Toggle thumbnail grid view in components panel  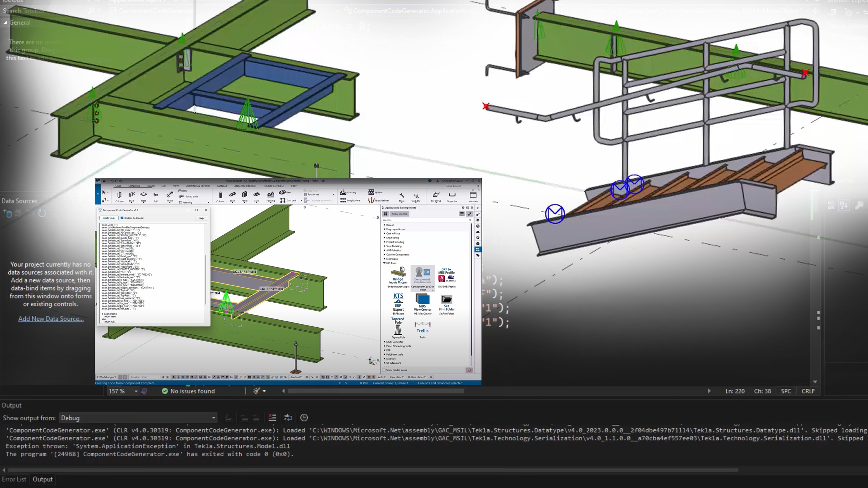coord(386,214)
